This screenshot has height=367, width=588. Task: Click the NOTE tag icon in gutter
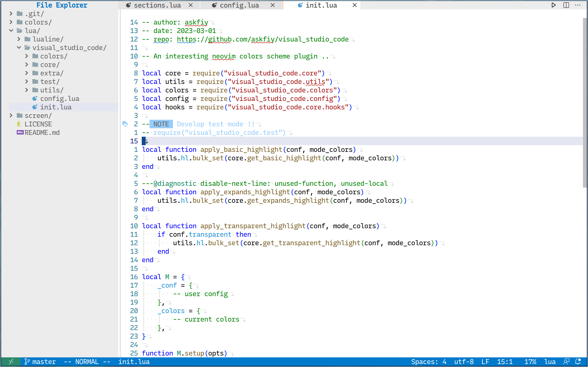pos(125,124)
